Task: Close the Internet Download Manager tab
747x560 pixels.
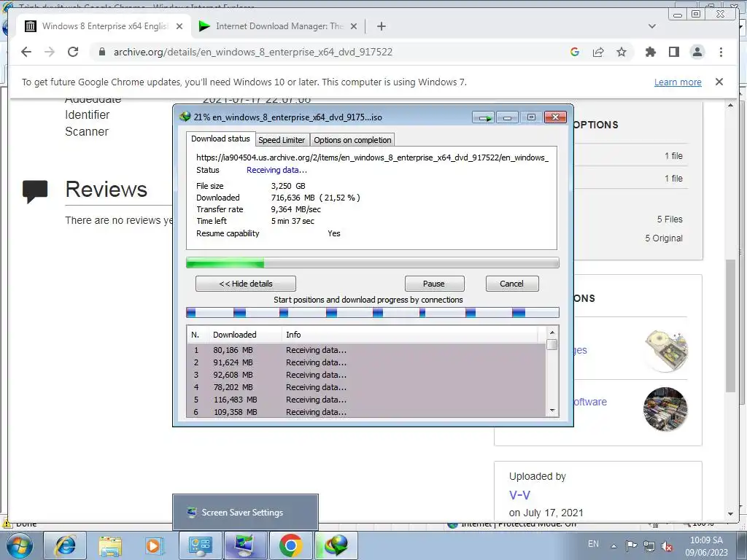Action: pyautogui.click(x=354, y=26)
